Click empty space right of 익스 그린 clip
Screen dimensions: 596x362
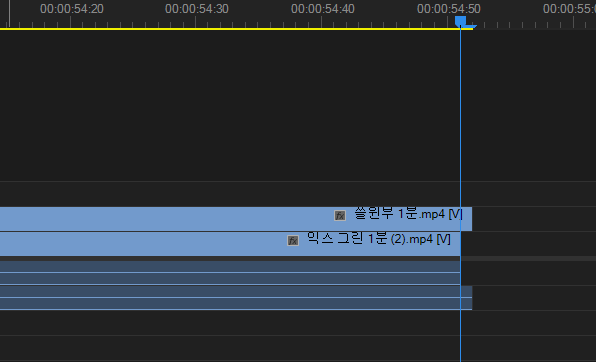(x=528, y=244)
